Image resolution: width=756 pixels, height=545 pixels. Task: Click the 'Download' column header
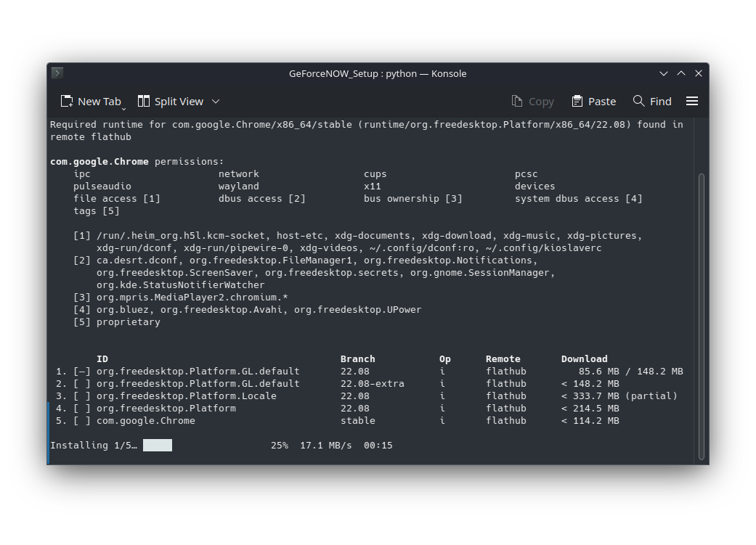coord(585,359)
